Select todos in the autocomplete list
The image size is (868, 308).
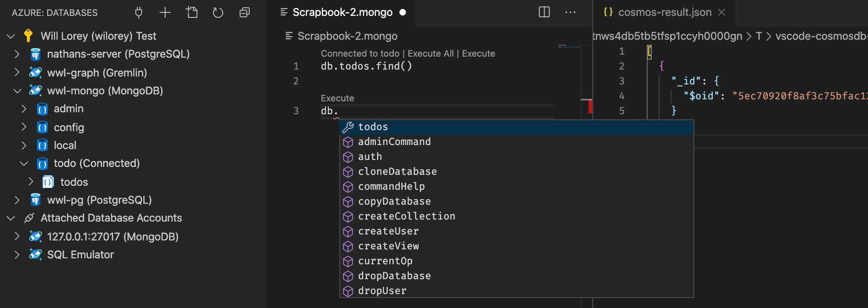(x=373, y=127)
